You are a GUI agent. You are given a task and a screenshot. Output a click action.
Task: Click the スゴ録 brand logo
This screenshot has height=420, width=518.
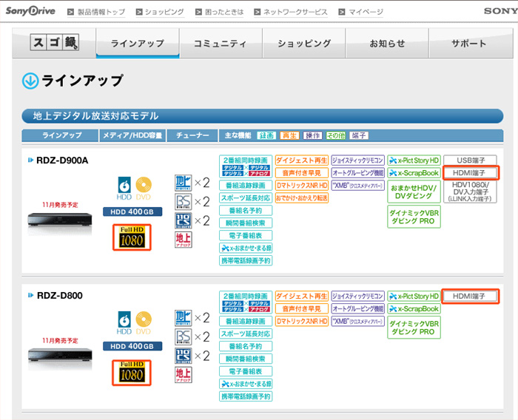[55, 44]
